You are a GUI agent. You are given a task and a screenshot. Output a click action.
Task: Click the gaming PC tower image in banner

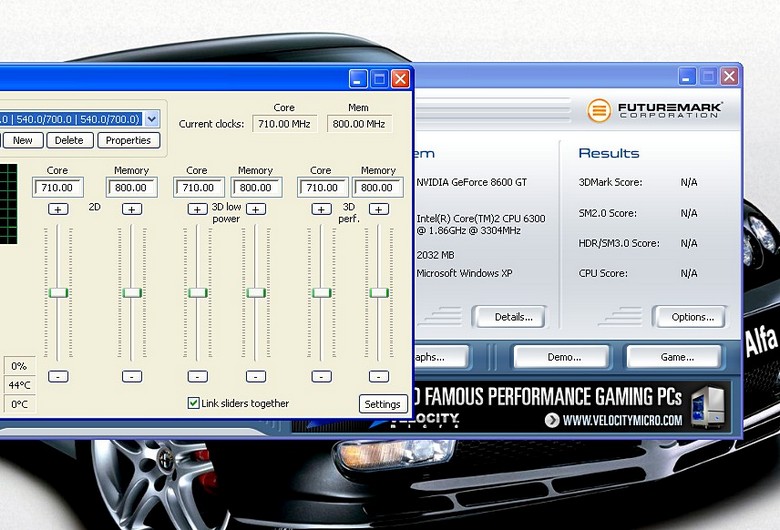pos(707,408)
